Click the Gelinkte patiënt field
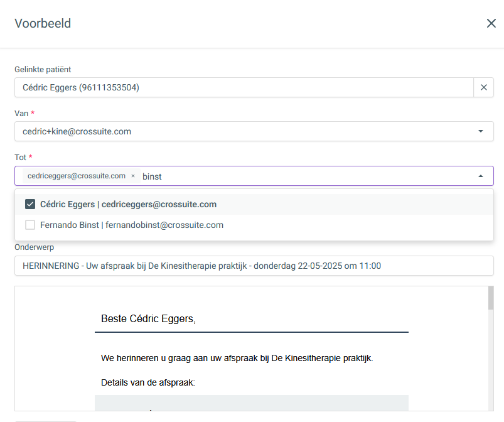 [x=244, y=87]
